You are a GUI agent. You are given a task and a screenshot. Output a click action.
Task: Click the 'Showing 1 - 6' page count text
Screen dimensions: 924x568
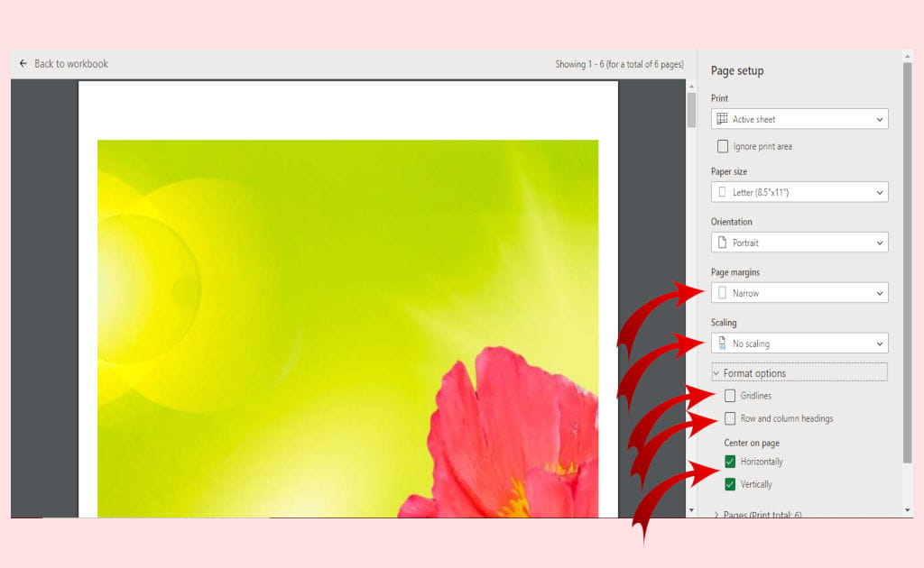619,64
